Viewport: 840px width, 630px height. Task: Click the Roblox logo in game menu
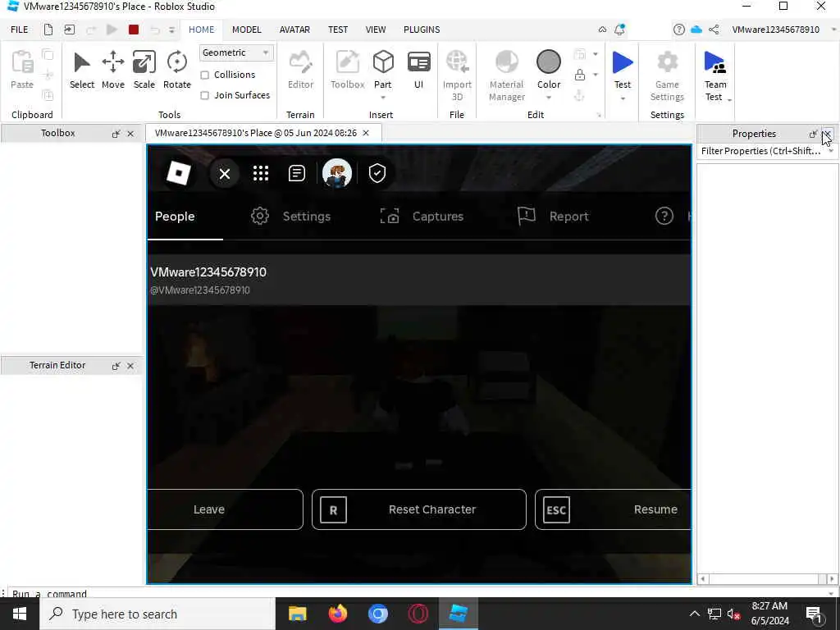coord(178,173)
